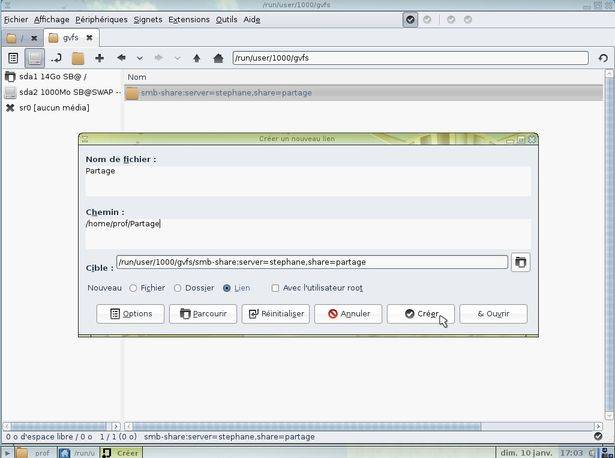Image resolution: width=615 pixels, height=458 pixels.
Task: Open the new folder icon in toolbar
Action: point(78,58)
